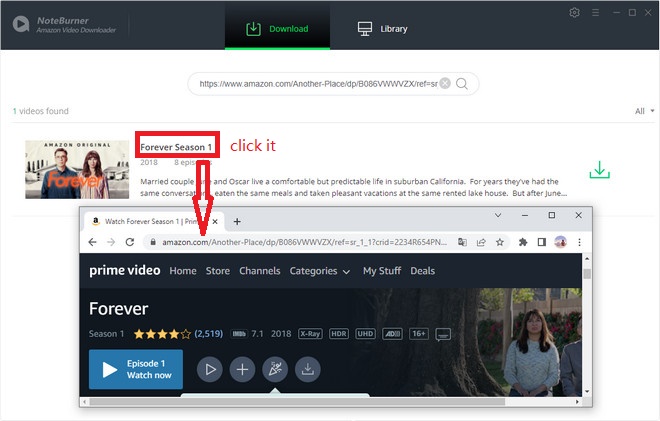Click the star rating for Forever
This screenshot has height=421, width=660.
pos(162,334)
